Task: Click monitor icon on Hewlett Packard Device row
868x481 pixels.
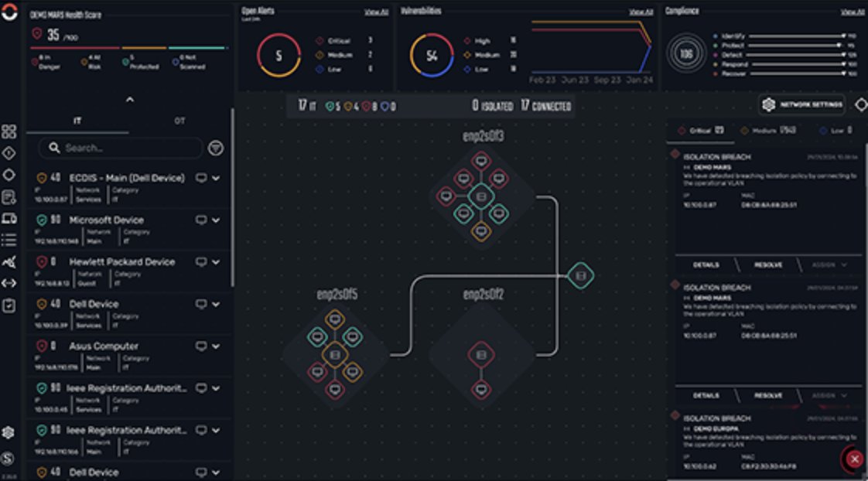Action: (201, 262)
